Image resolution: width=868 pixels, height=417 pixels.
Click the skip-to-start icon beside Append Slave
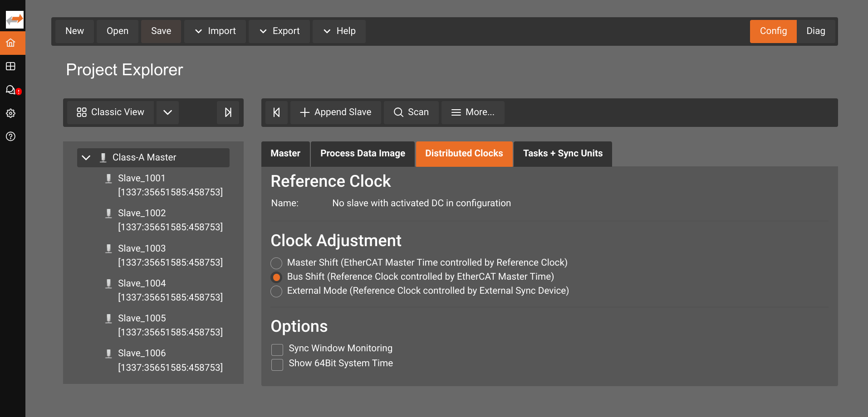276,112
